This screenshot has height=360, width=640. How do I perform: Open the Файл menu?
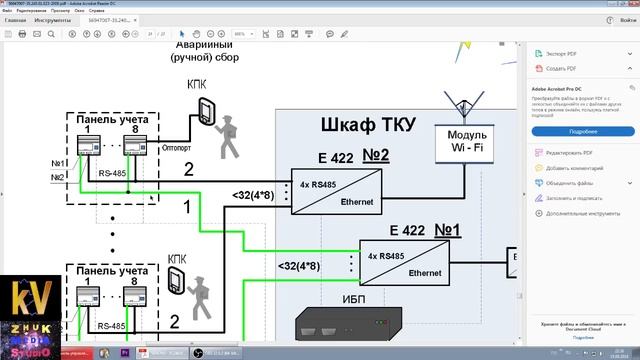pos(7,11)
